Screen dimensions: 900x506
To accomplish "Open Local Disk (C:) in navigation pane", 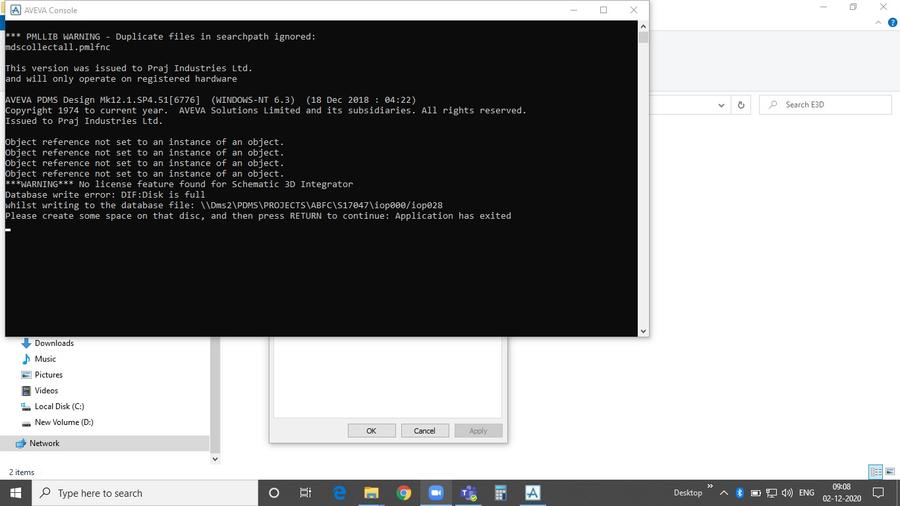I will [x=59, y=406].
